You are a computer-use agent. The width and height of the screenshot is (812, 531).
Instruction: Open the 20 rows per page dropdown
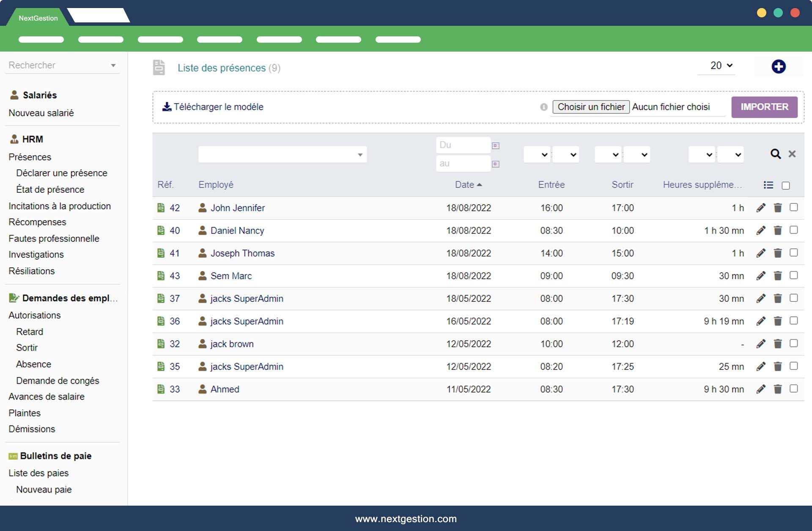point(721,66)
